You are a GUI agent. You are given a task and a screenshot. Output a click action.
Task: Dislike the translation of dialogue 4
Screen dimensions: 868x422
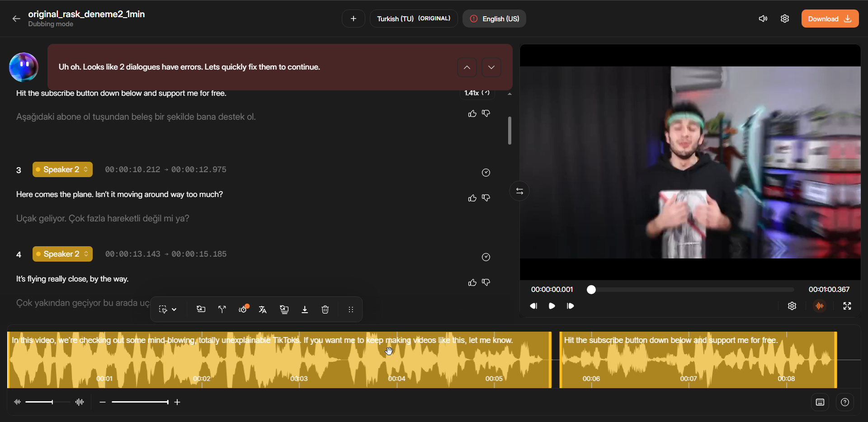[x=486, y=282]
